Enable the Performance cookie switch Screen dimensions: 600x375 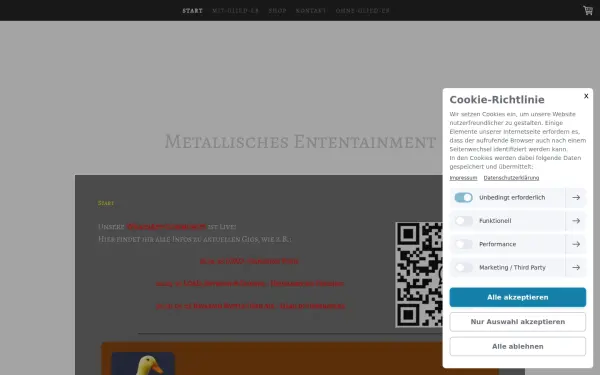463,244
